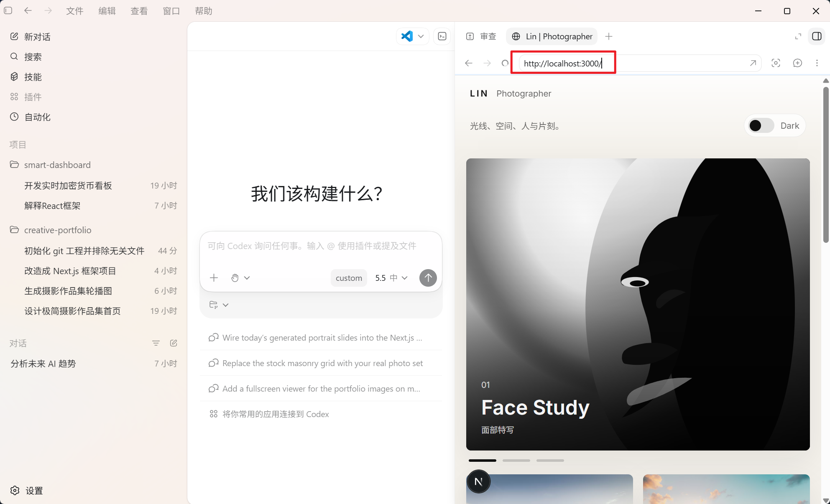Screen dimensions: 830x504
Task: Toggle the Dark mode switch
Action: click(761, 126)
